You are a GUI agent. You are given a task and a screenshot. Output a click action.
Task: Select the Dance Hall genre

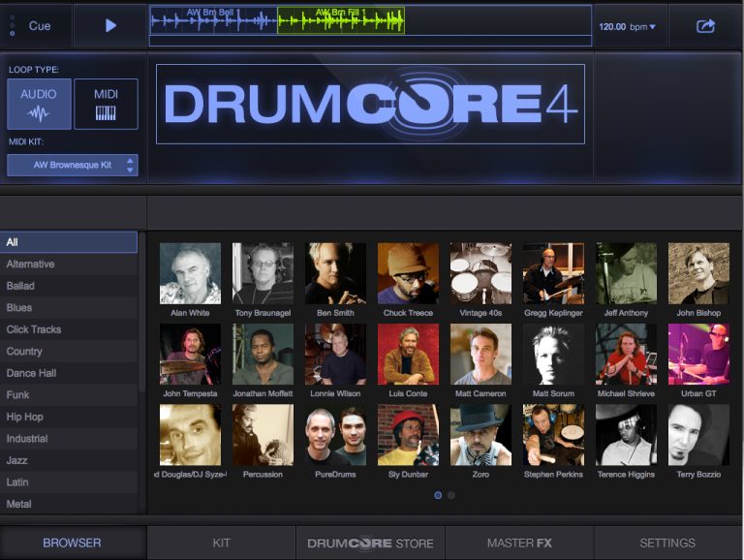69,373
